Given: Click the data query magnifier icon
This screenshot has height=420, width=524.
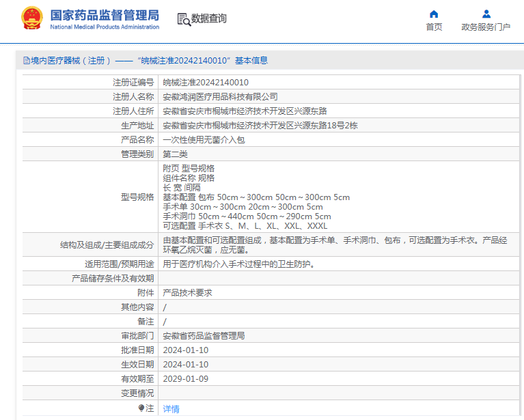Looking at the screenshot, I should pos(184,19).
